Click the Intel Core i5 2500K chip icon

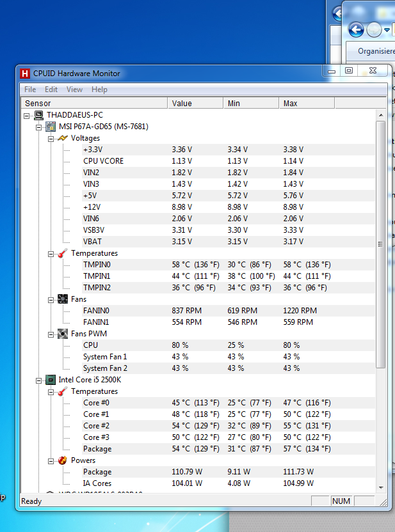coord(51,380)
